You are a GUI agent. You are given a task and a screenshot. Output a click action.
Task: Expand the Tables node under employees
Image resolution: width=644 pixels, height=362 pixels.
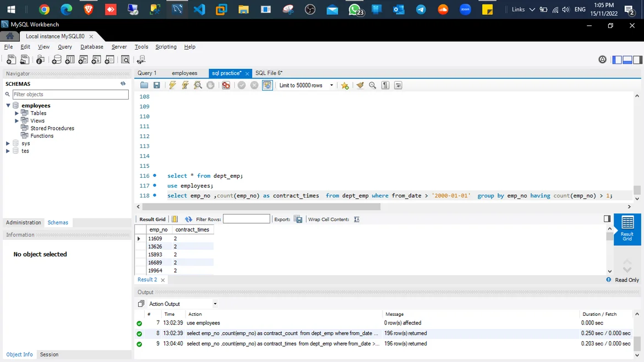pos(17,113)
